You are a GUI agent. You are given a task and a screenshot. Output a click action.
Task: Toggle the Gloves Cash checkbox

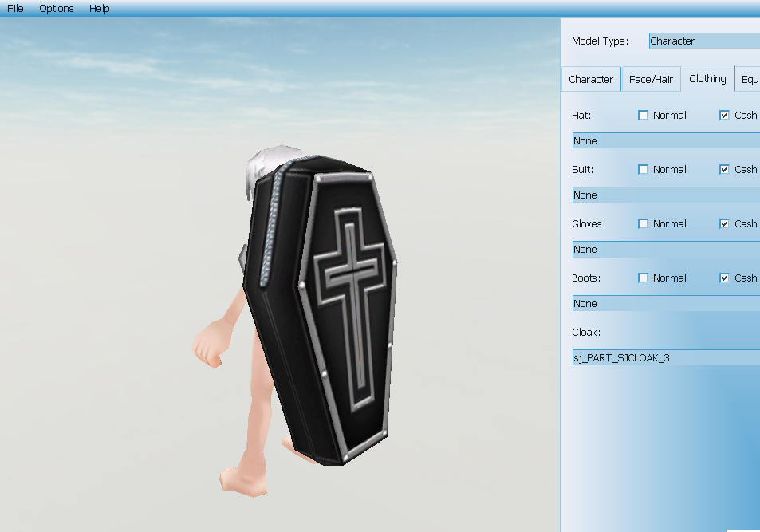pyautogui.click(x=725, y=224)
